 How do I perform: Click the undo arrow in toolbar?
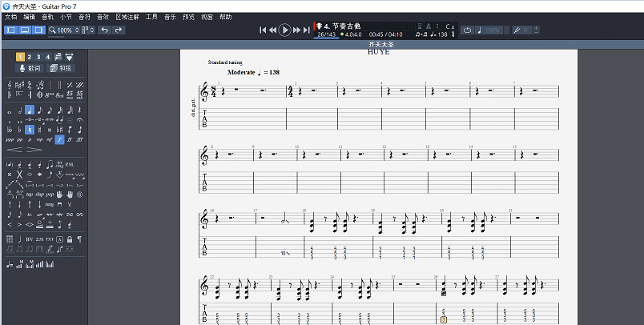105,30
